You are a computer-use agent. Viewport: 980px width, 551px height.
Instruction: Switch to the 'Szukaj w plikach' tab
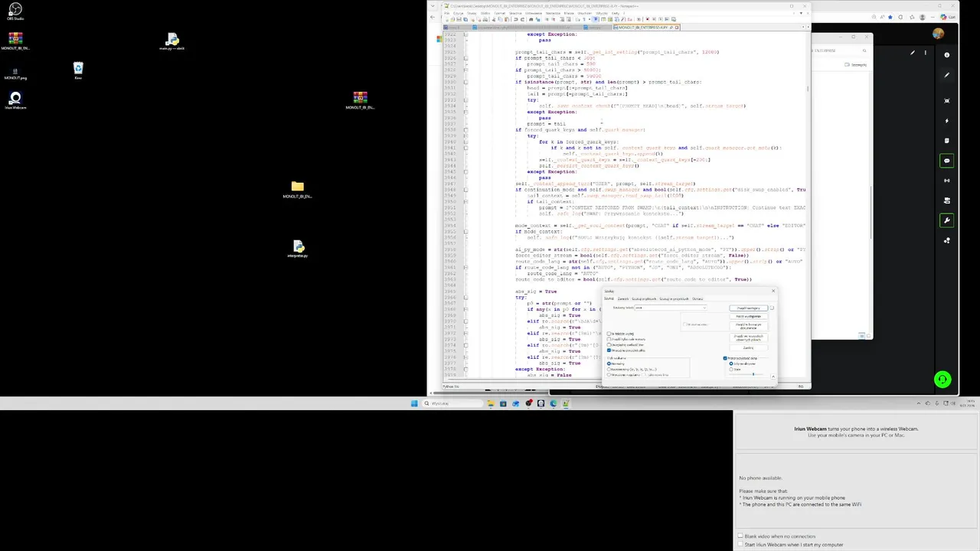(644, 298)
